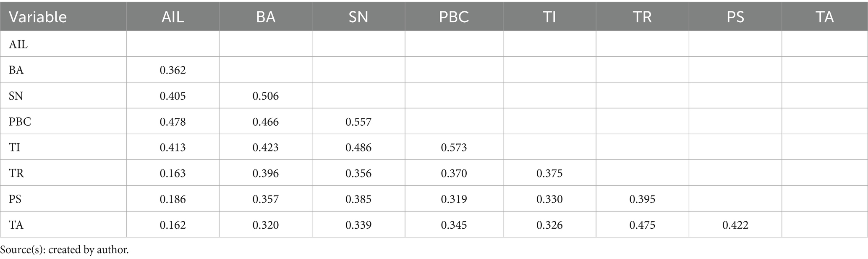The height and width of the screenshot is (259, 868).
Task: Click the BA row label
Action: [x=16, y=70]
